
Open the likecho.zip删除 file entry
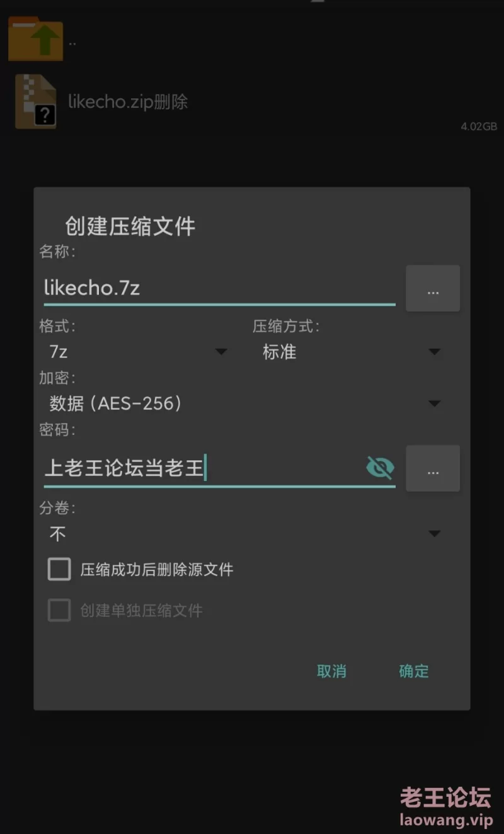128,101
